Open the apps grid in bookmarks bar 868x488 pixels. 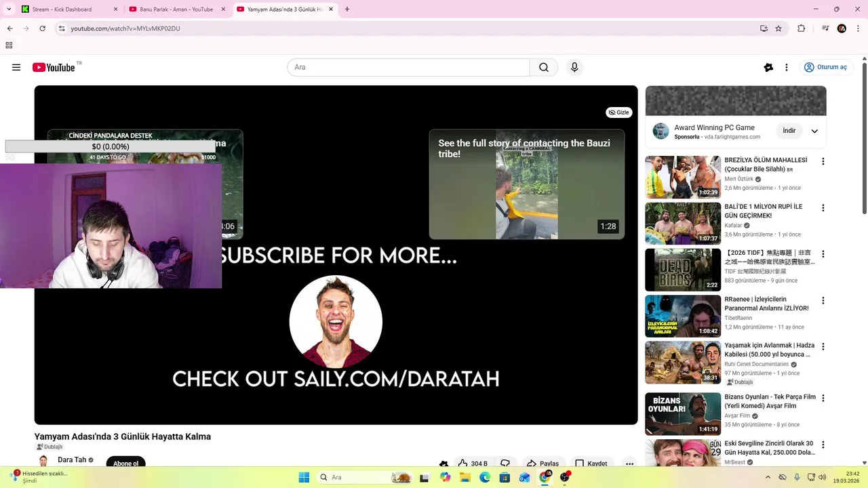click(x=9, y=45)
